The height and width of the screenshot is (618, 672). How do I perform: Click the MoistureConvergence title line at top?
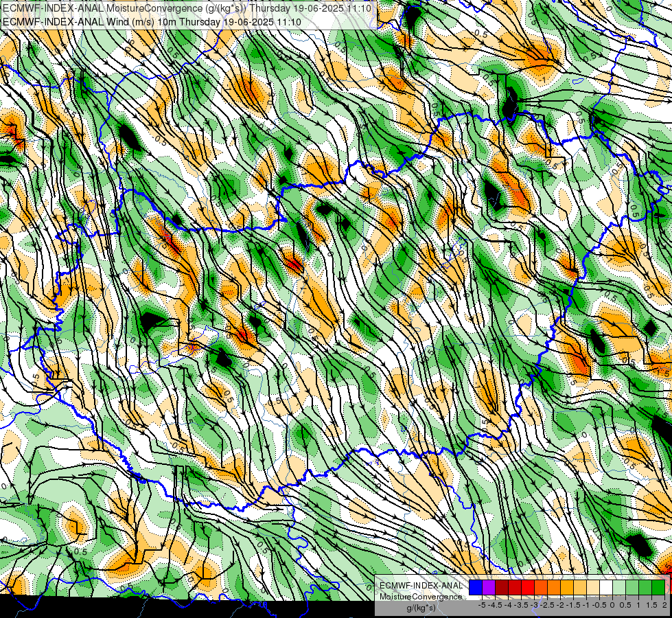pos(187,8)
